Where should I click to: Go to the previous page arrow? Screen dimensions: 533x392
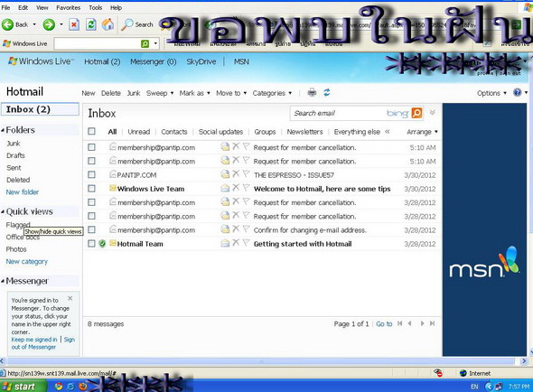410,323
